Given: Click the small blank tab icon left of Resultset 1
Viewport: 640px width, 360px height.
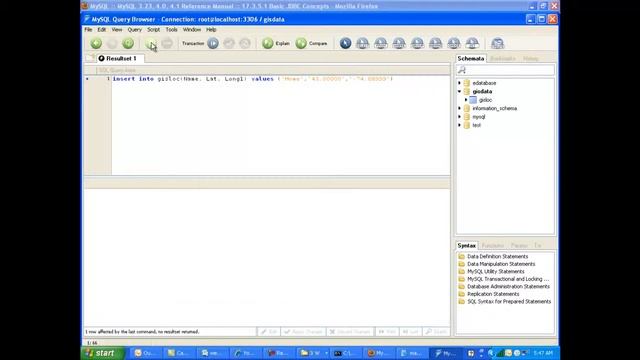Looking at the screenshot, I should click(90, 58).
